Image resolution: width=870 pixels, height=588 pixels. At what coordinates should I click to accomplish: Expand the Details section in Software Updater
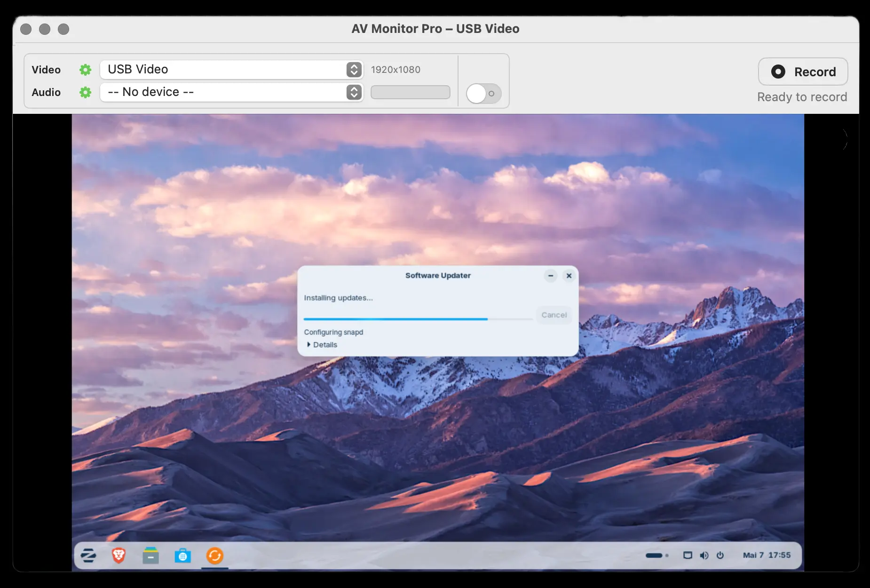[x=322, y=345]
